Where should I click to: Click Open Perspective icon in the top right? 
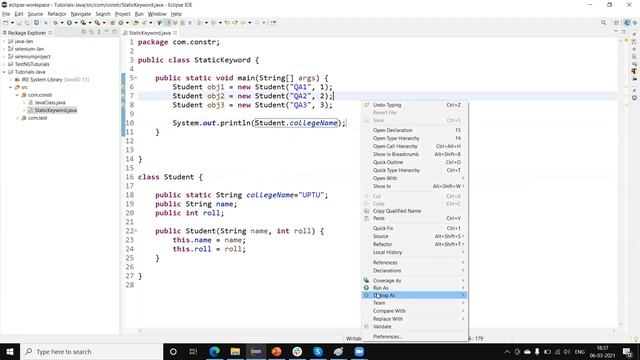tap(617, 23)
